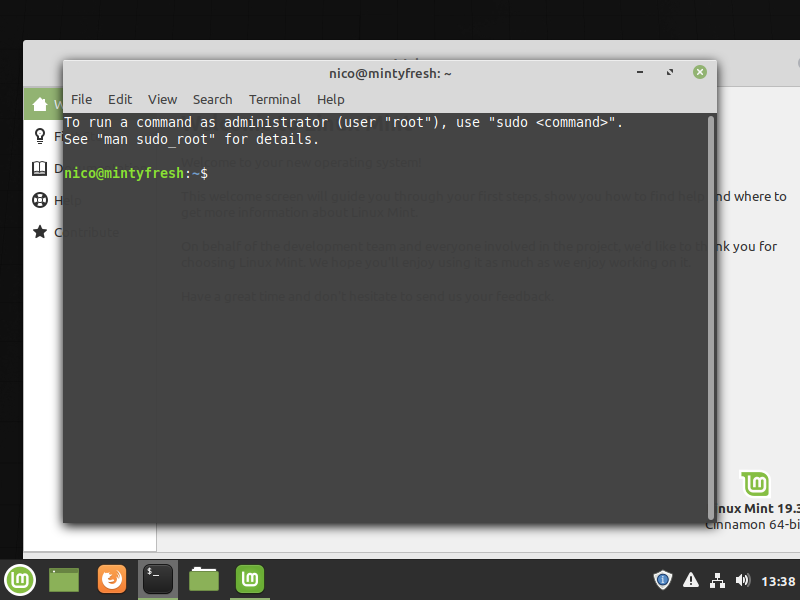Click the Terminal vertical scrollbar

(x=711, y=317)
